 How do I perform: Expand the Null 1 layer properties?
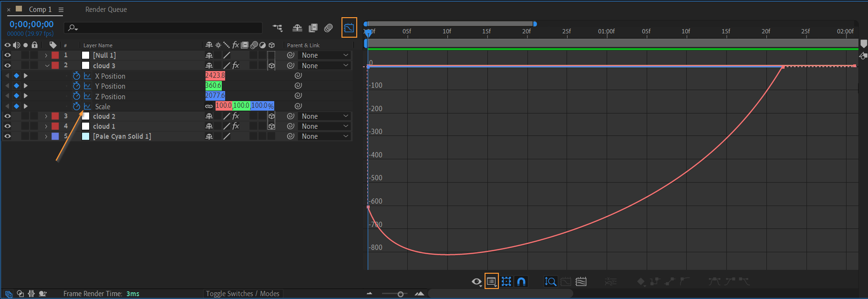(46, 55)
